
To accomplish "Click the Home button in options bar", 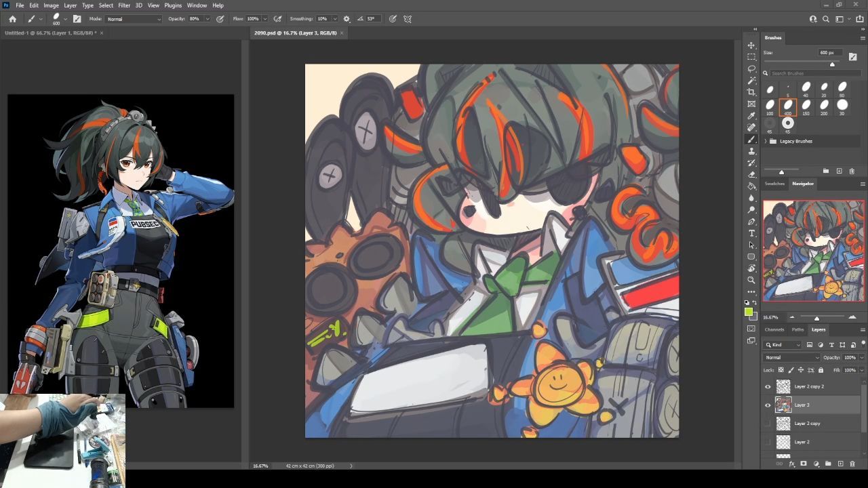I will 12,19.
